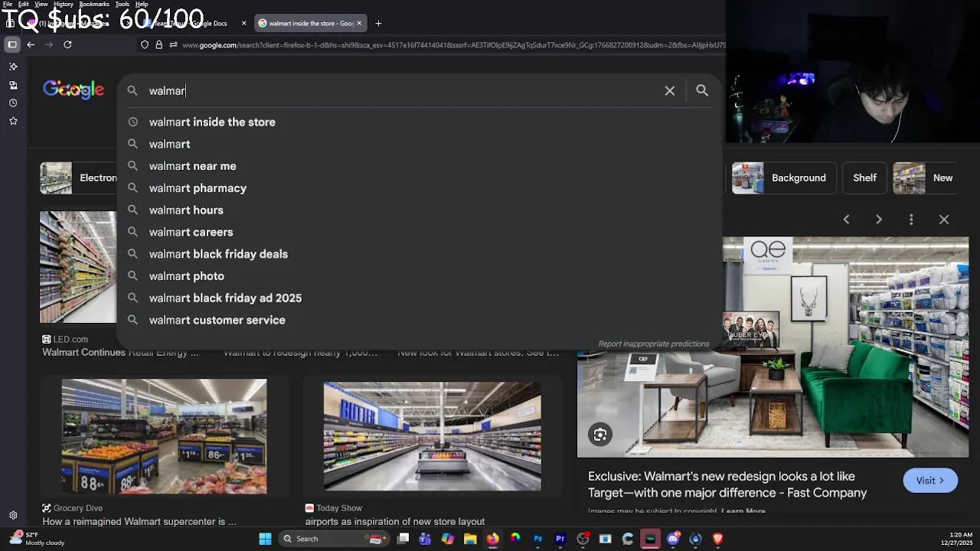The width and height of the screenshot is (980, 551).
Task: Show previous image in preview panel
Action: pyautogui.click(x=846, y=220)
